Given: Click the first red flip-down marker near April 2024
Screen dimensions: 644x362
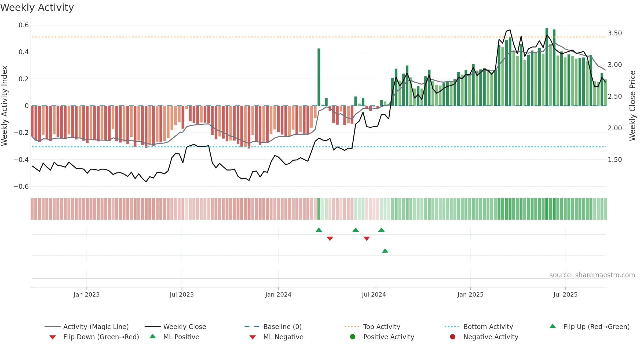Looking at the screenshot, I should click(330, 239).
